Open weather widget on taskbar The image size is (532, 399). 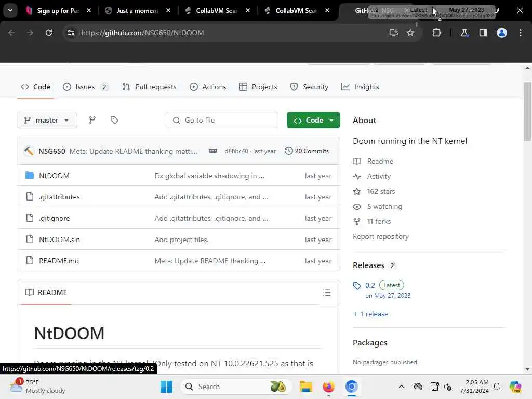coord(37,387)
